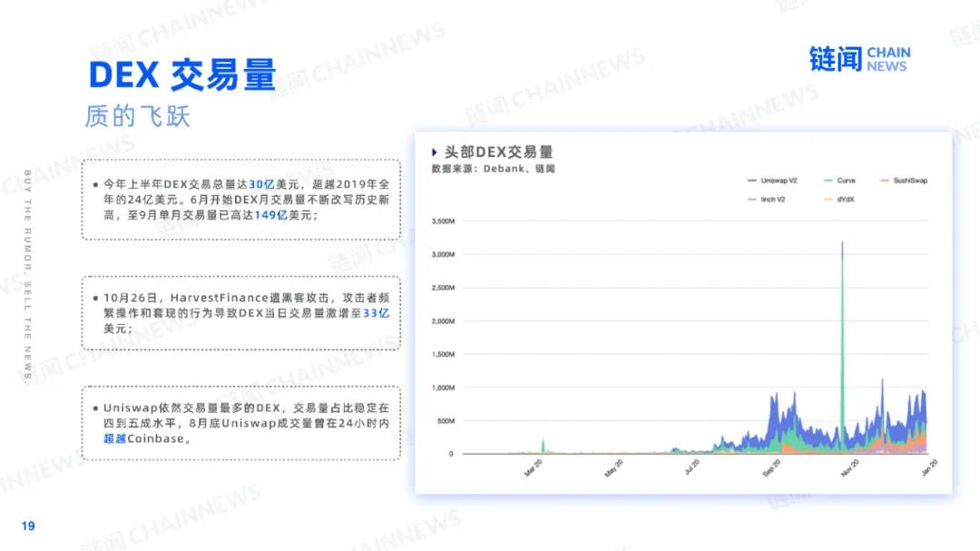Click the HarvestFinance text in the second box
The image size is (980, 551).
pyautogui.click(x=220, y=298)
